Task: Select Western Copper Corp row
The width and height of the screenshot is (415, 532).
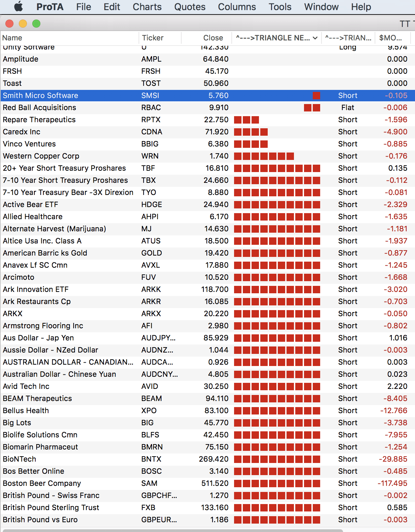Action: (x=207, y=156)
